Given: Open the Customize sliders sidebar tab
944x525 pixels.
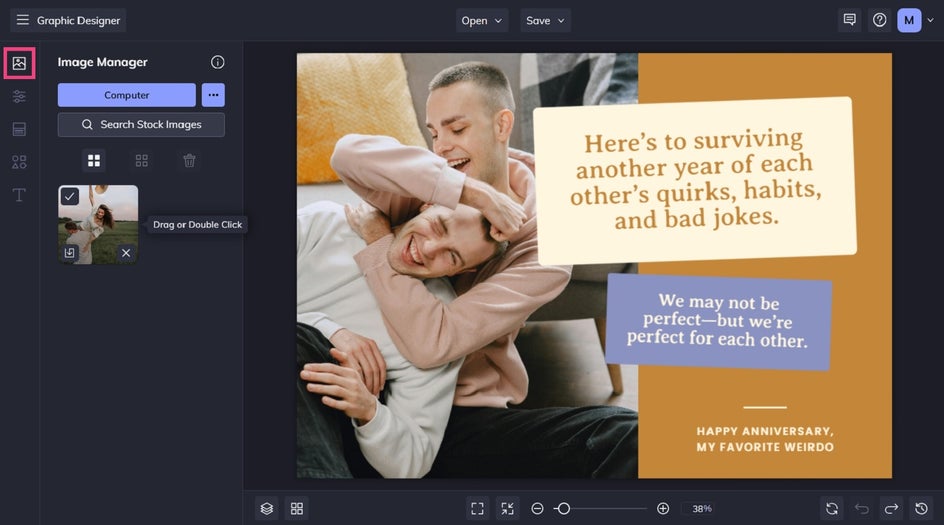Looking at the screenshot, I should 19,96.
